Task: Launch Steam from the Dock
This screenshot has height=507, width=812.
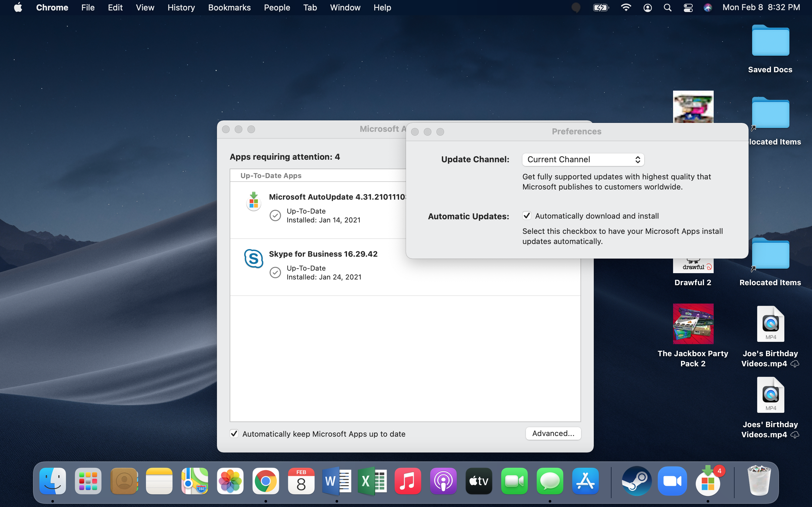Action: point(637,481)
